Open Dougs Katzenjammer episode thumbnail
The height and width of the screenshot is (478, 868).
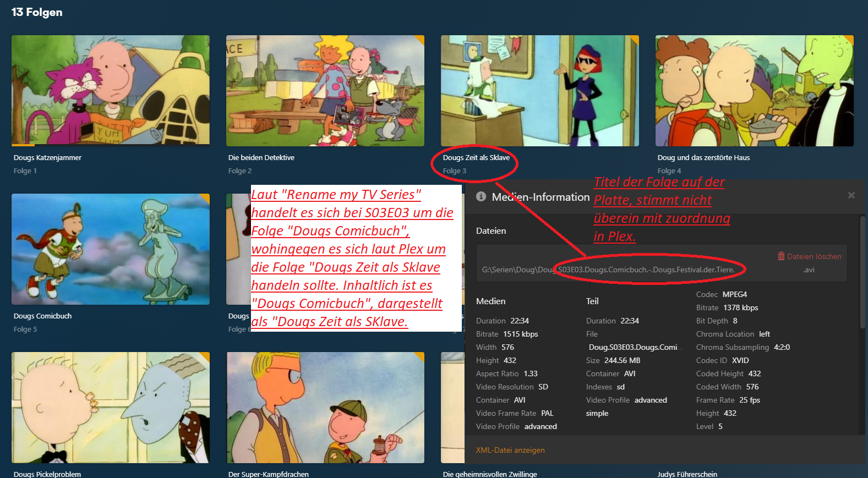point(111,91)
